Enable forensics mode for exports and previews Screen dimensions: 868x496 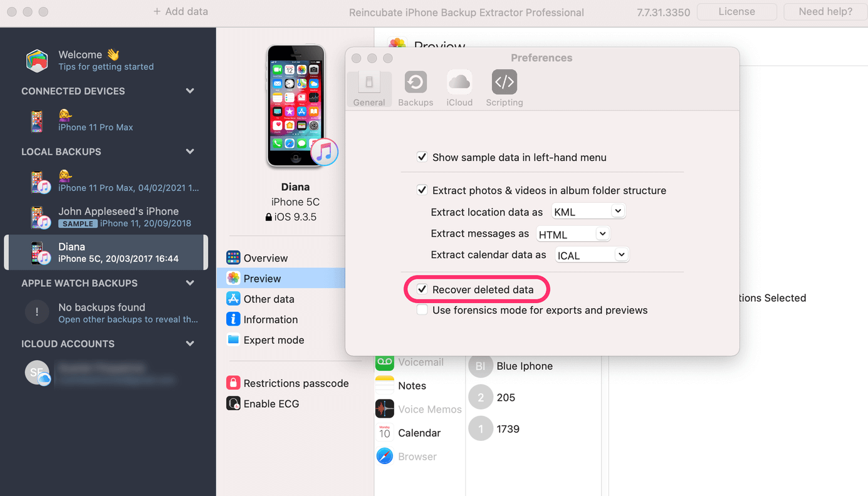(422, 310)
